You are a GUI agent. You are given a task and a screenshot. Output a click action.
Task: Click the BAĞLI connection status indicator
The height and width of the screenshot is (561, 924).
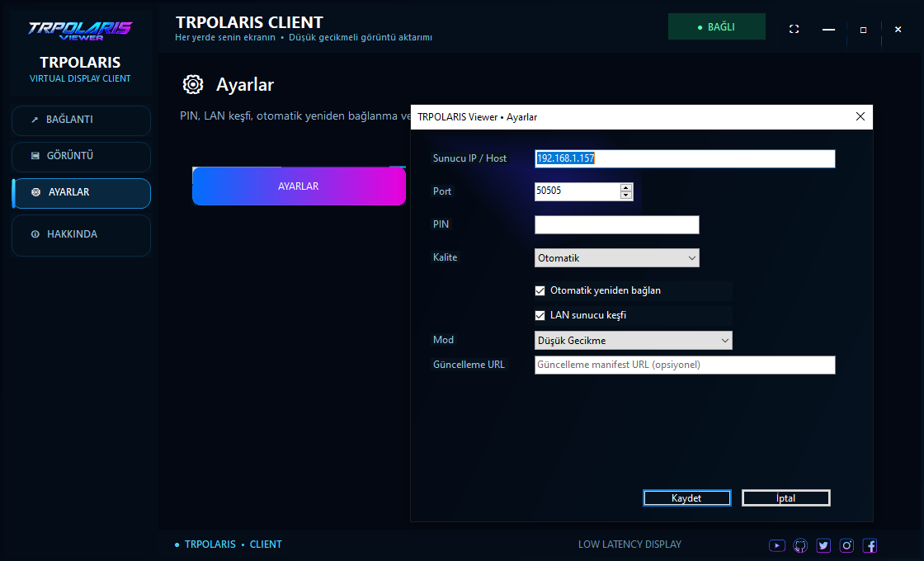(x=717, y=26)
